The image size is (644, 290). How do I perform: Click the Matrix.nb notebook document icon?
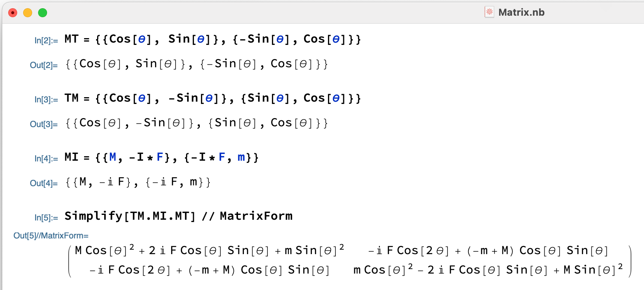tap(489, 12)
